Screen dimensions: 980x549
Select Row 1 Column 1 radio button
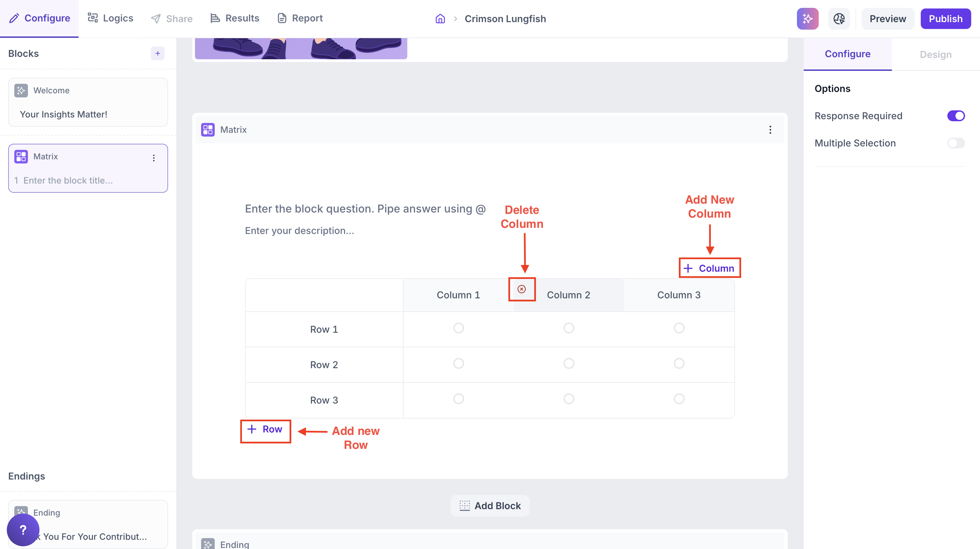pyautogui.click(x=458, y=328)
